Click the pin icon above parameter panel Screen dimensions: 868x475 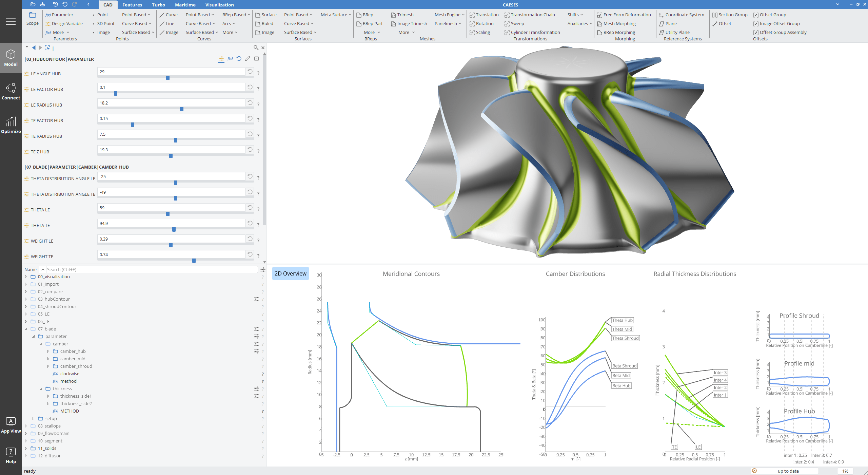pos(27,48)
